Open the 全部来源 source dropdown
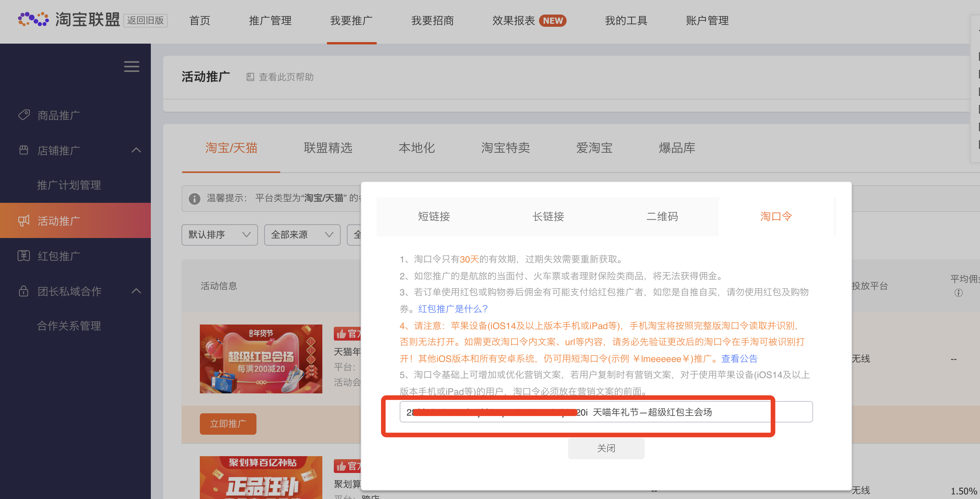The image size is (980, 499). click(302, 235)
